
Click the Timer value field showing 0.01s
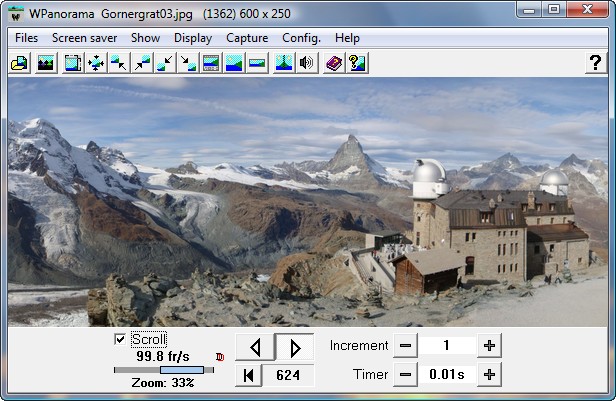(x=447, y=375)
